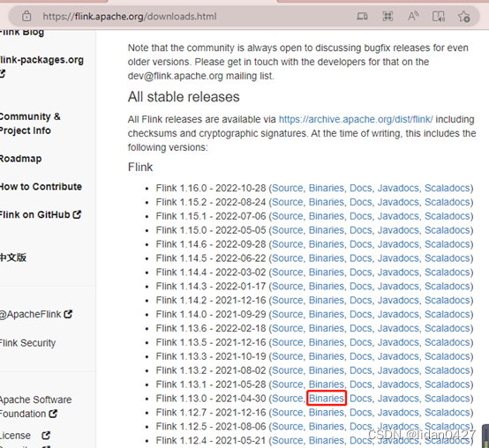The image size is (489, 448).
Task: Open Scaladocs for Flink 1.13.0
Action: [x=448, y=398]
